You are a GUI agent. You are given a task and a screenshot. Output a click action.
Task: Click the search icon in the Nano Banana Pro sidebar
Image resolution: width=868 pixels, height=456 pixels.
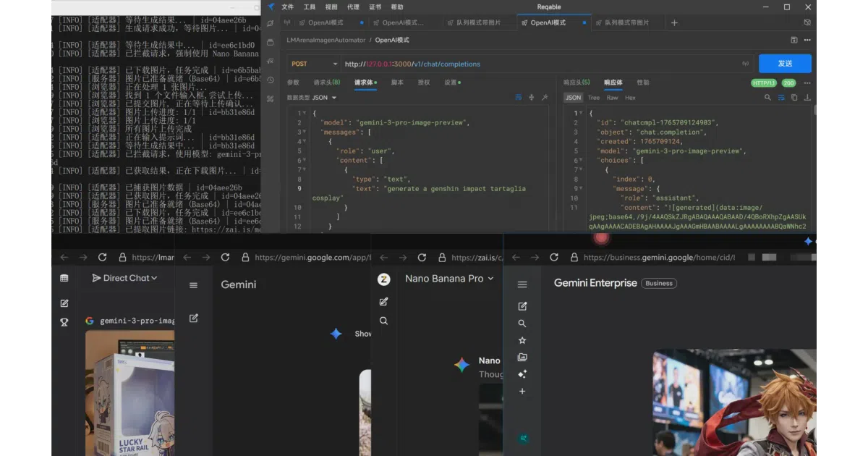pyautogui.click(x=384, y=321)
